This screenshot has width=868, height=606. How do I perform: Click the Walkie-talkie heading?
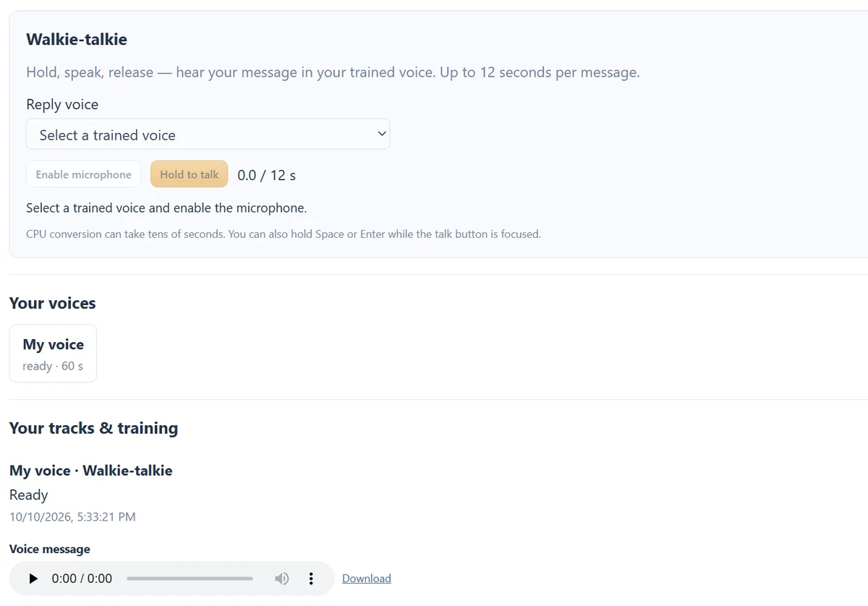click(77, 39)
